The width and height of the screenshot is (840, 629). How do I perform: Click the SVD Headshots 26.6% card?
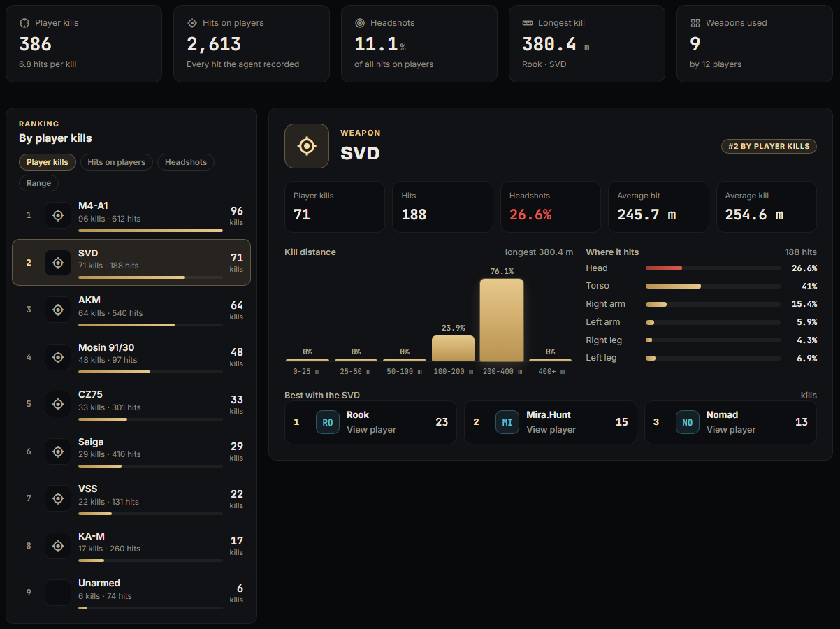click(551, 207)
